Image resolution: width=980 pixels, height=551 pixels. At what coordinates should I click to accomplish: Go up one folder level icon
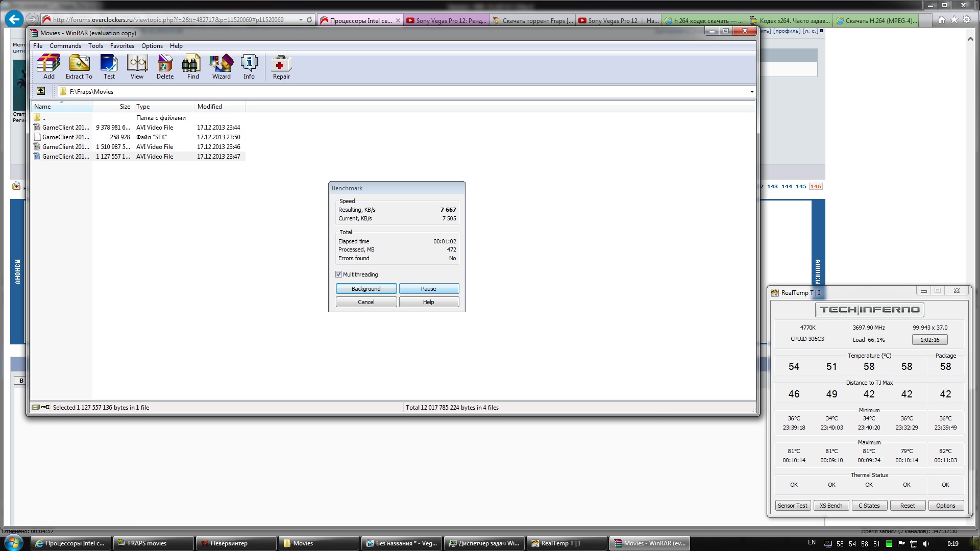[x=41, y=91]
